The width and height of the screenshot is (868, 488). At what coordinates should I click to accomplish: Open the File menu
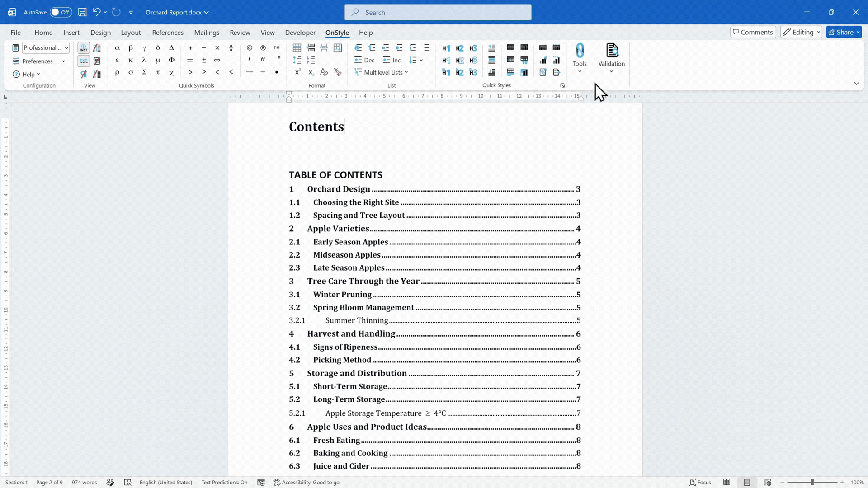(x=15, y=33)
